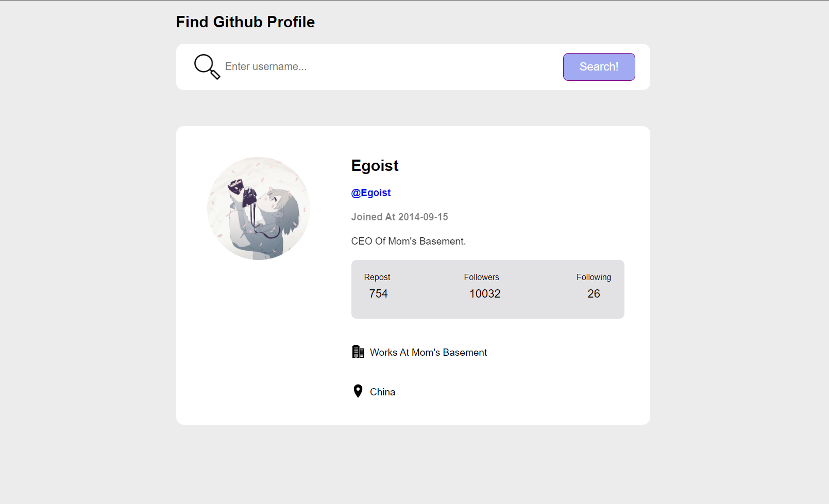This screenshot has width=829, height=504.
Task: Click the building icon beside workplace info
Action: [358, 352]
